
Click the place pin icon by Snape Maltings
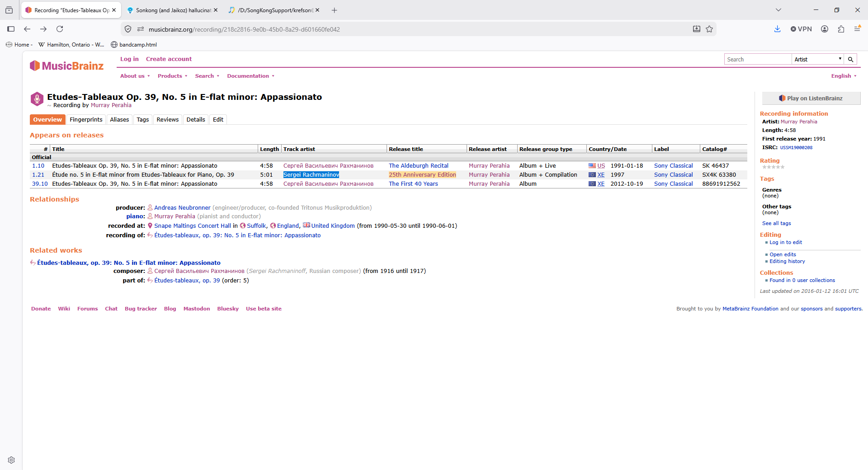150,226
